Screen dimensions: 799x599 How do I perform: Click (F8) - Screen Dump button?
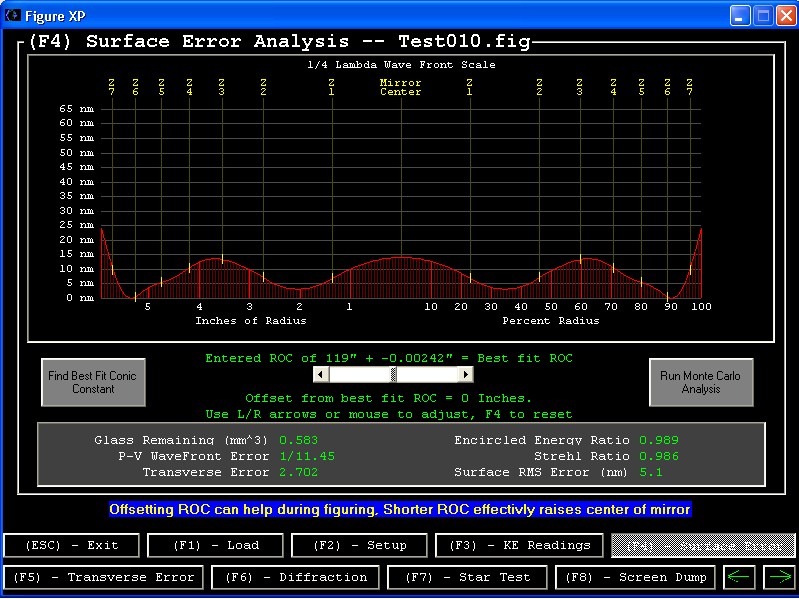click(x=635, y=578)
